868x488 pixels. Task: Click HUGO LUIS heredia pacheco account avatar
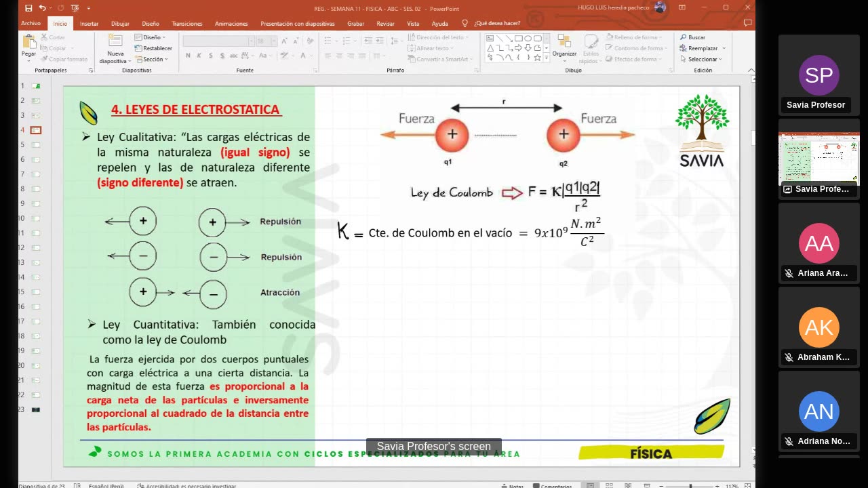coord(660,7)
